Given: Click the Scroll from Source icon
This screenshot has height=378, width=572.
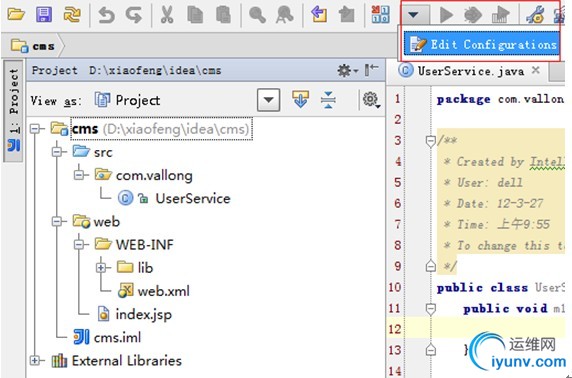Looking at the screenshot, I should point(300,99).
